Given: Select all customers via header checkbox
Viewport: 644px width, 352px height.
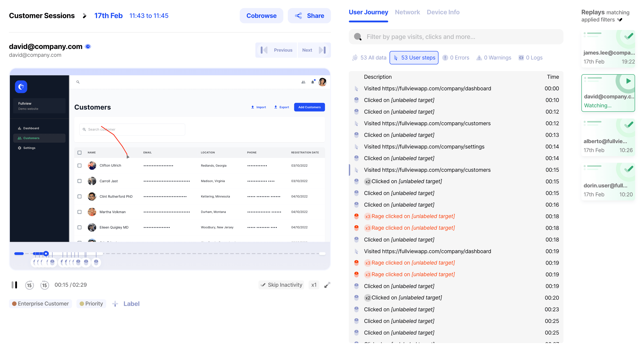Looking at the screenshot, I should pos(80,153).
